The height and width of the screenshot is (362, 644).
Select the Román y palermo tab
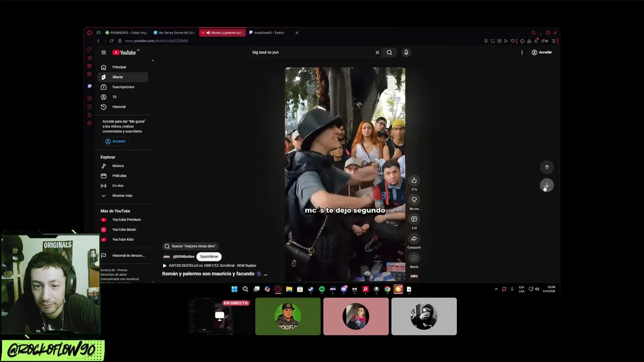pos(222,33)
